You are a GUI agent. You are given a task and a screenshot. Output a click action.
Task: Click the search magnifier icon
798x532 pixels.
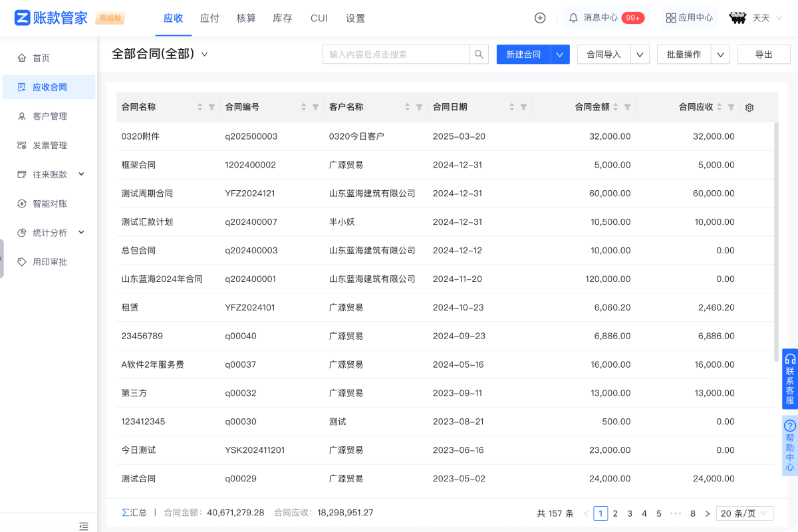(x=479, y=55)
